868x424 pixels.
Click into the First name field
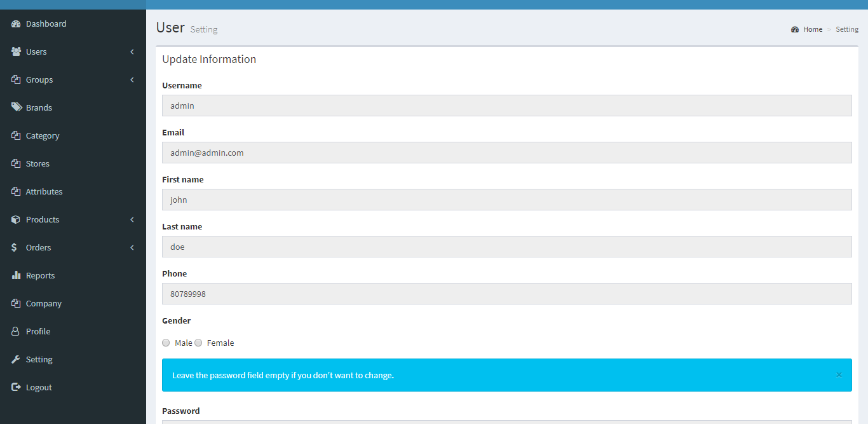click(507, 200)
